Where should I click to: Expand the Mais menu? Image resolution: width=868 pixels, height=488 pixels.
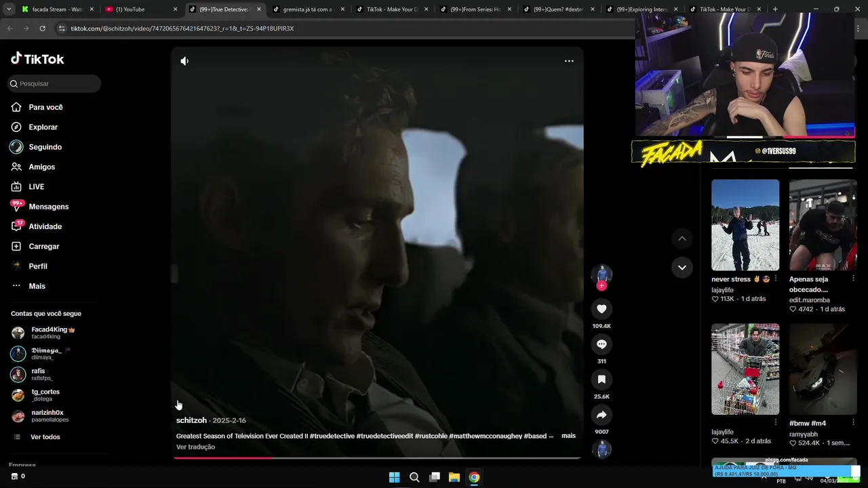click(x=28, y=286)
